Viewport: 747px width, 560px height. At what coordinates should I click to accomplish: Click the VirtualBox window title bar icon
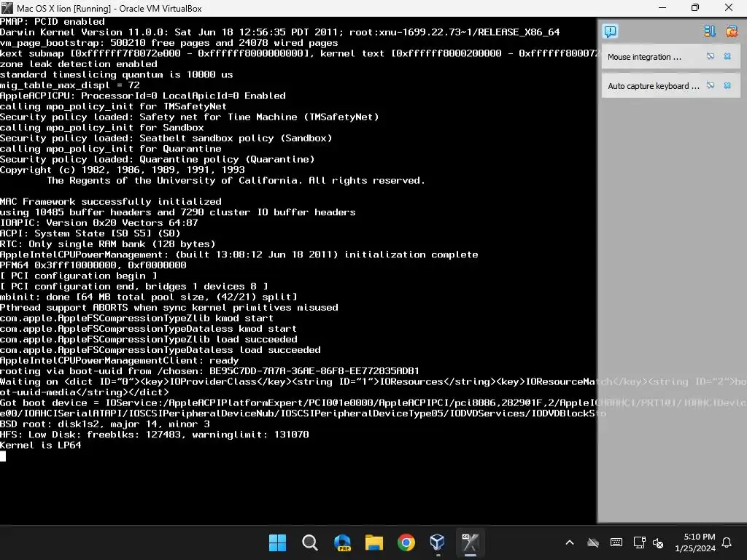click(x=7, y=8)
